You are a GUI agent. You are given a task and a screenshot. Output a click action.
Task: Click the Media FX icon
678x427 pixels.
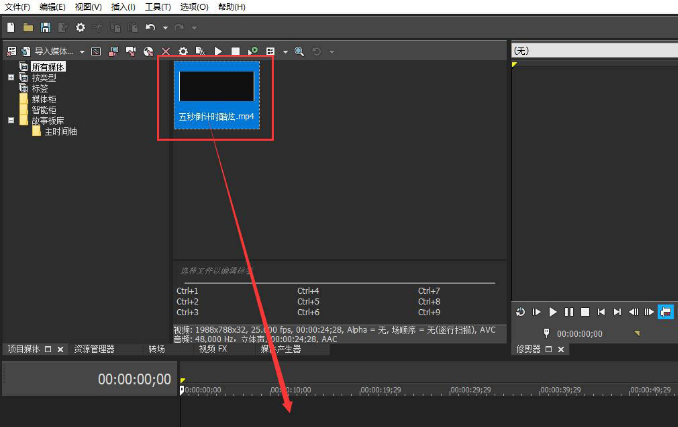click(200, 51)
